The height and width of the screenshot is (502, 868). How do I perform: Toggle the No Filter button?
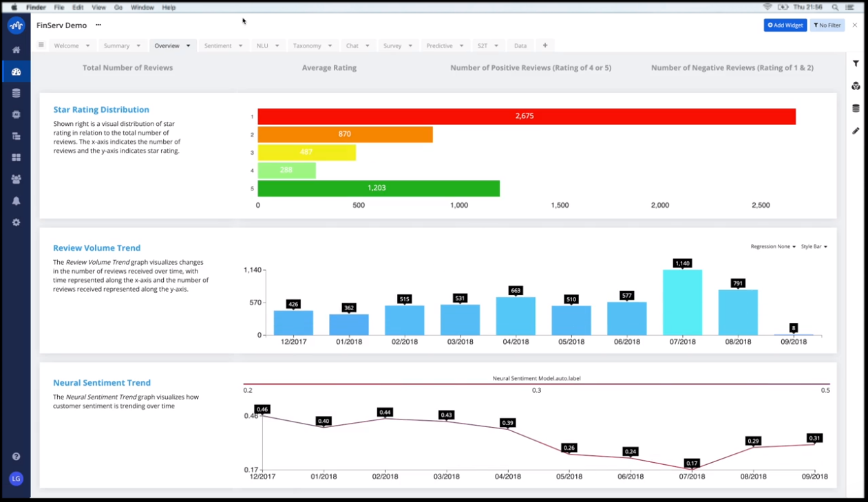pos(827,25)
